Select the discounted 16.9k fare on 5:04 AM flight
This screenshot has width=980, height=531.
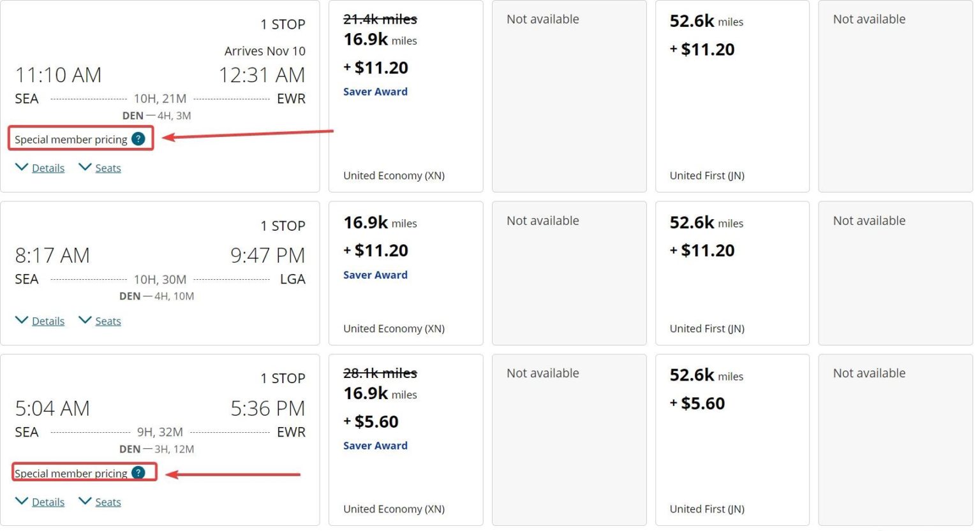point(406,439)
